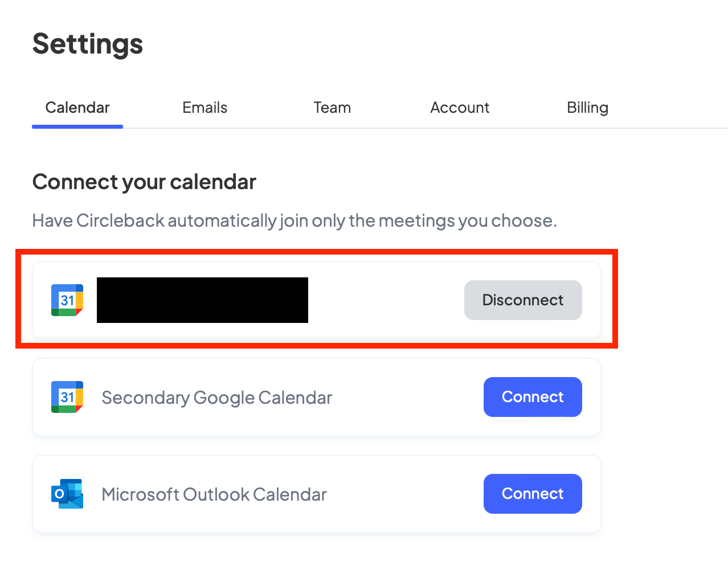Click the "Settings" page heading
The image size is (728, 565).
[x=88, y=44]
